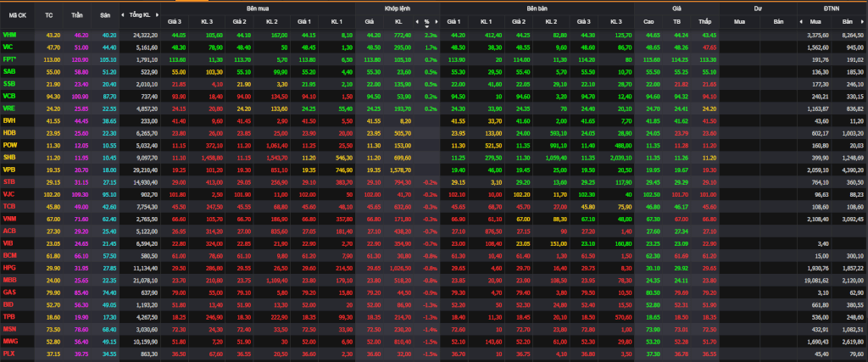Click VPB total volume 29,210,40
The image size is (868, 362).
[146, 169]
